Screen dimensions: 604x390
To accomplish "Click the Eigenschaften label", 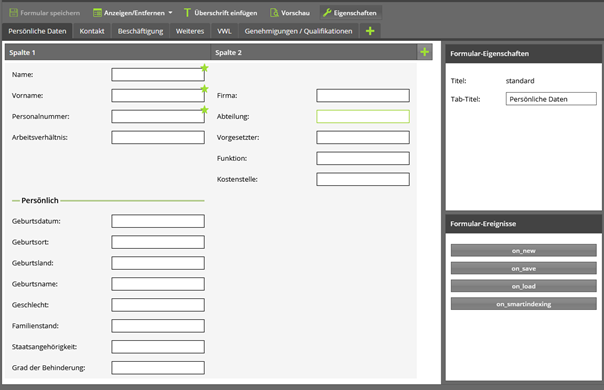I will pyautogui.click(x=355, y=13).
